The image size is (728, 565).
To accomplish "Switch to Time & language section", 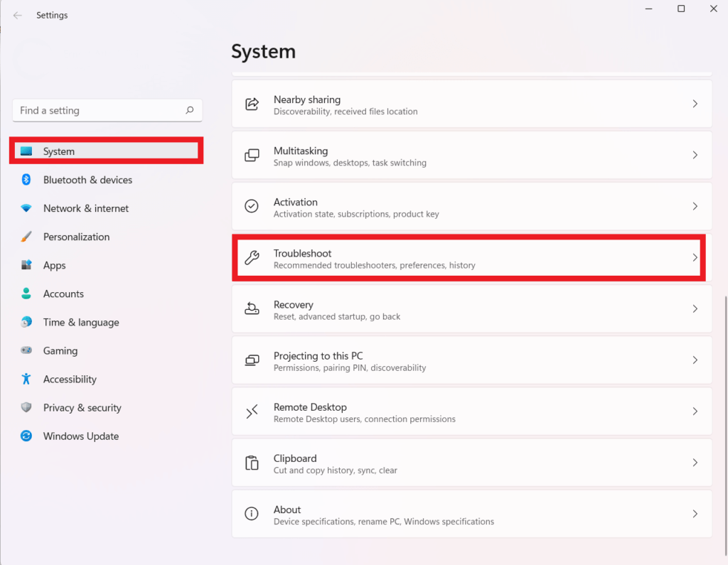I will tap(80, 322).
